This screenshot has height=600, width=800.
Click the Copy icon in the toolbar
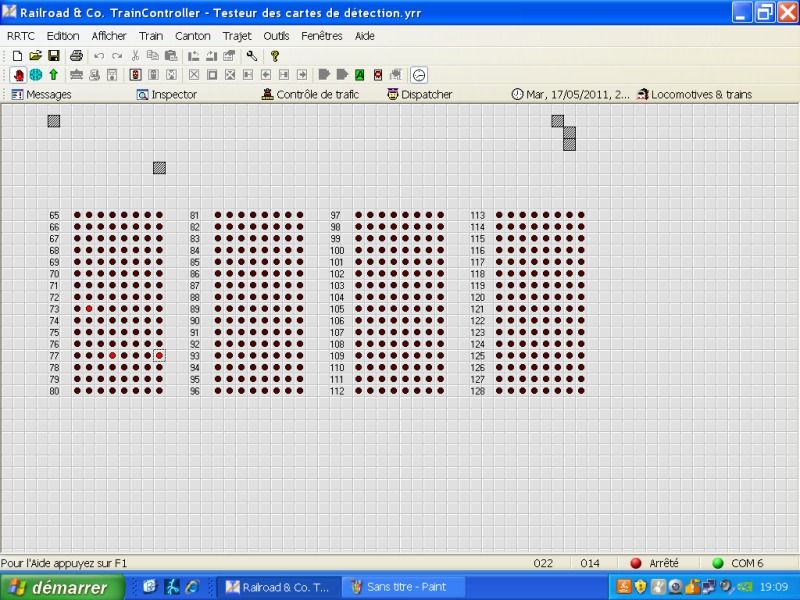pos(153,56)
